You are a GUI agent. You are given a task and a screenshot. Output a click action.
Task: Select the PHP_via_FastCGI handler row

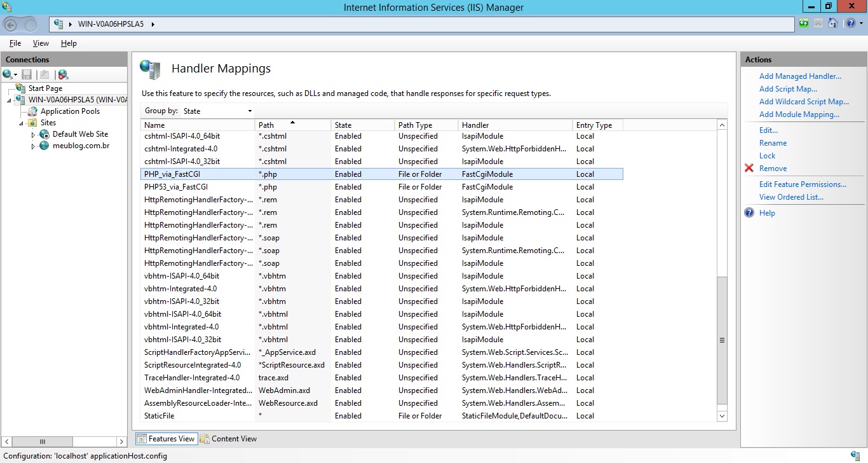tap(382, 174)
